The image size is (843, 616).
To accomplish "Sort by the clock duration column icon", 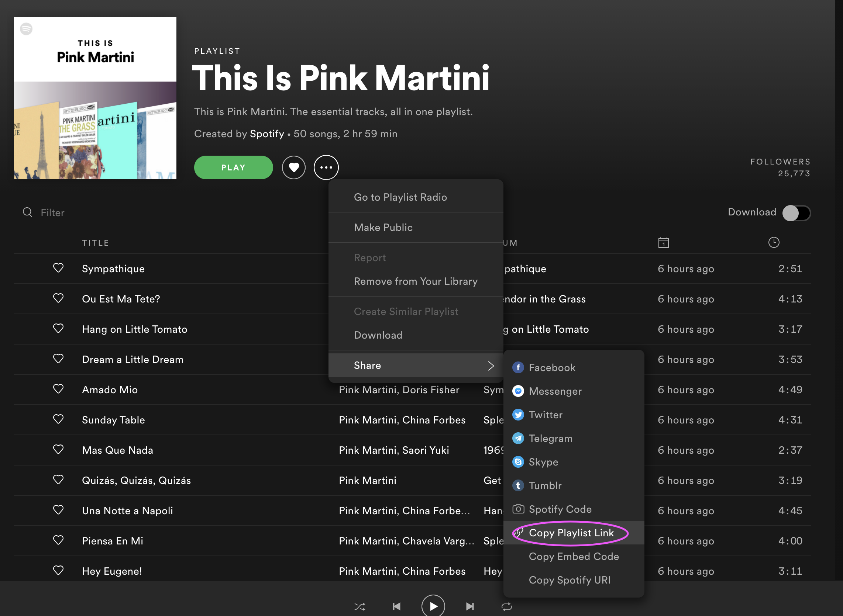I will [x=774, y=242].
